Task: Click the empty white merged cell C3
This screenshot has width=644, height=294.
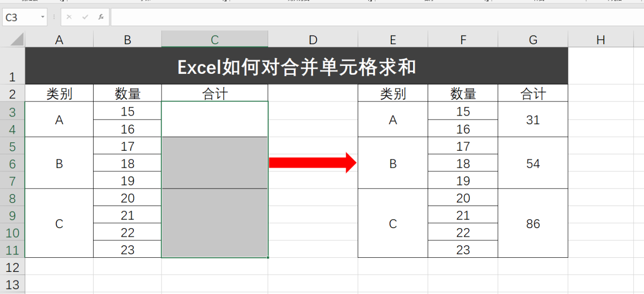Action: [215, 120]
